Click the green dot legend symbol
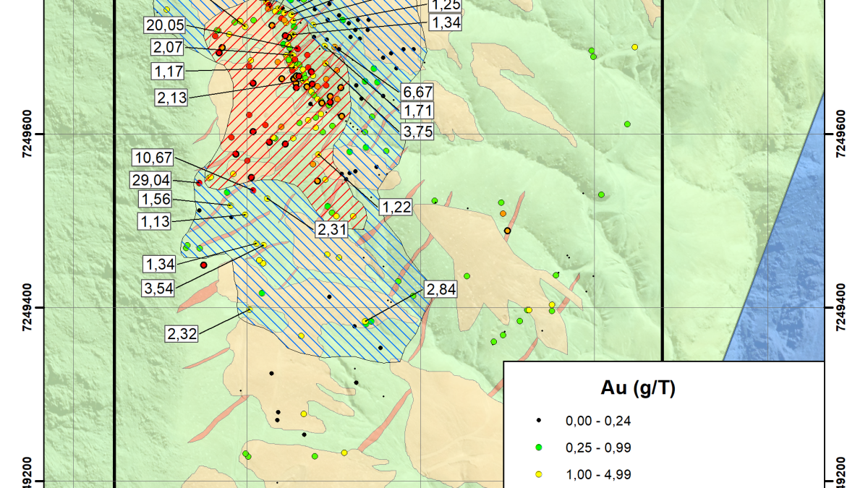The height and width of the screenshot is (488, 868). tap(538, 448)
